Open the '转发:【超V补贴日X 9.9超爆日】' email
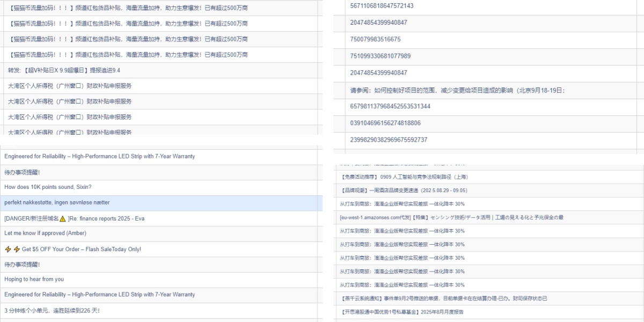Viewport: 644px width, 322px height. [64, 70]
